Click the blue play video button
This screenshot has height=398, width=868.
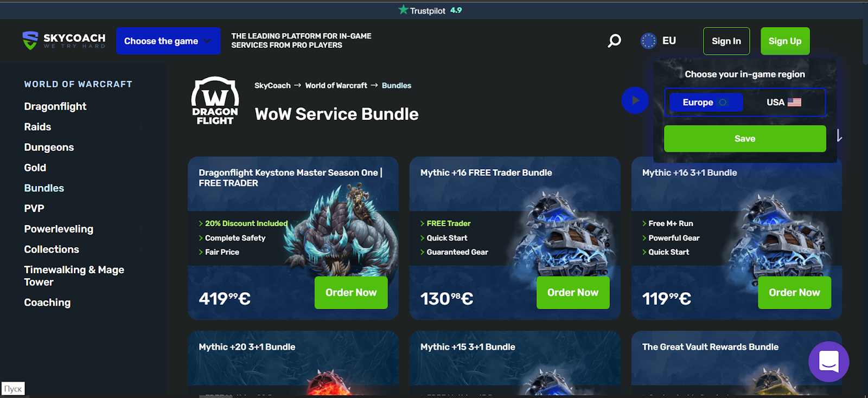pyautogui.click(x=635, y=100)
